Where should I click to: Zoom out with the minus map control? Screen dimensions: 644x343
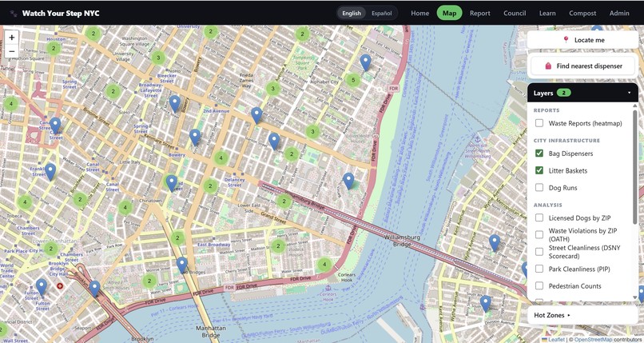(x=11, y=51)
